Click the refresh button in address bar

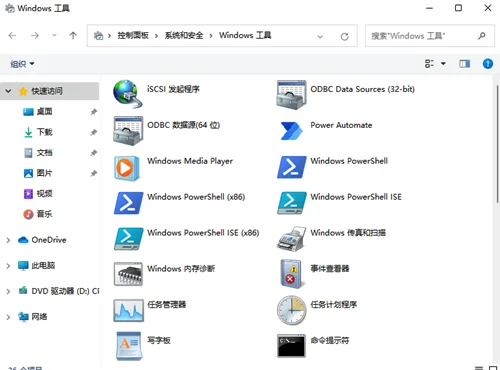(x=344, y=36)
